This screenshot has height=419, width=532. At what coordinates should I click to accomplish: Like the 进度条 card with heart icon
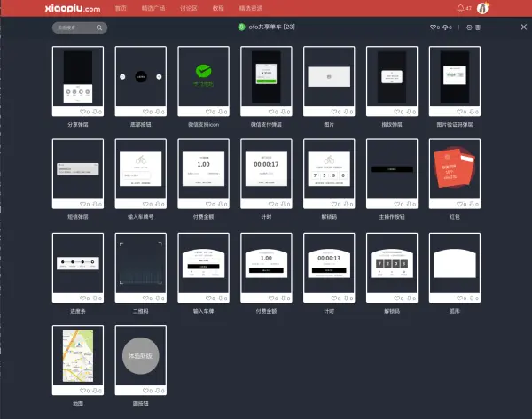(x=84, y=298)
